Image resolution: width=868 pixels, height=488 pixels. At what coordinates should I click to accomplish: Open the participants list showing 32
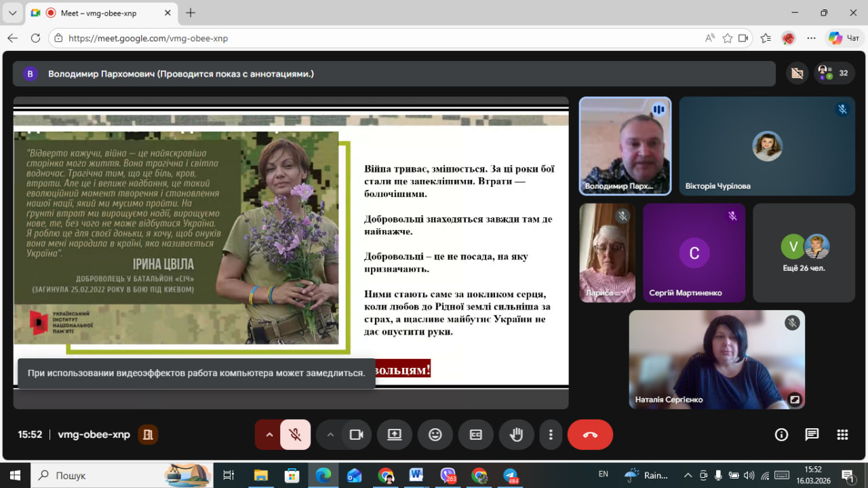pos(834,73)
